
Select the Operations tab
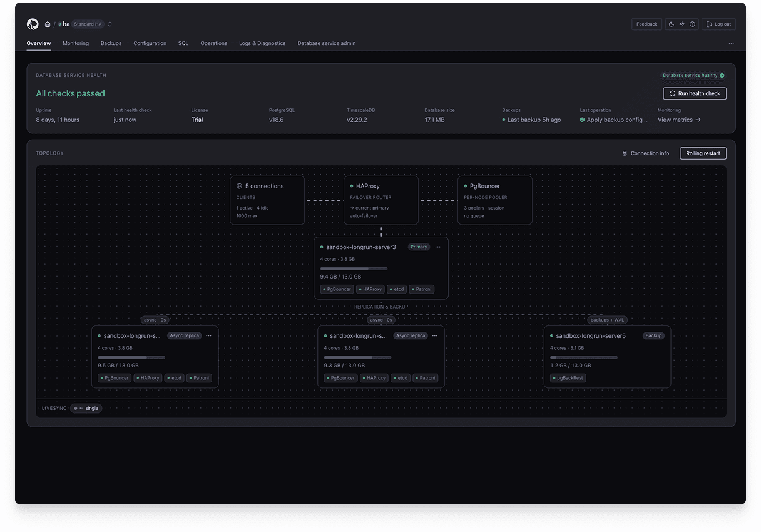click(213, 43)
